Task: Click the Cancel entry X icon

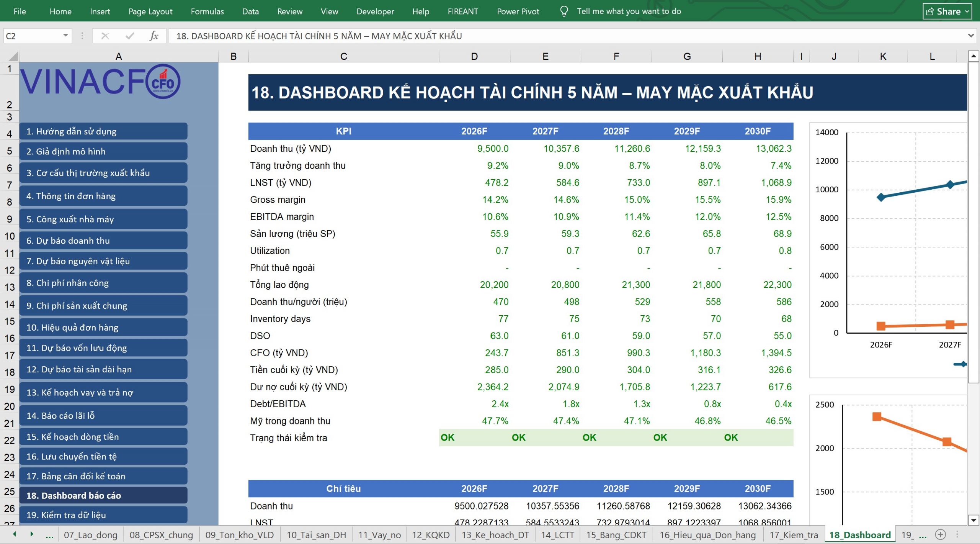Action: (x=105, y=36)
